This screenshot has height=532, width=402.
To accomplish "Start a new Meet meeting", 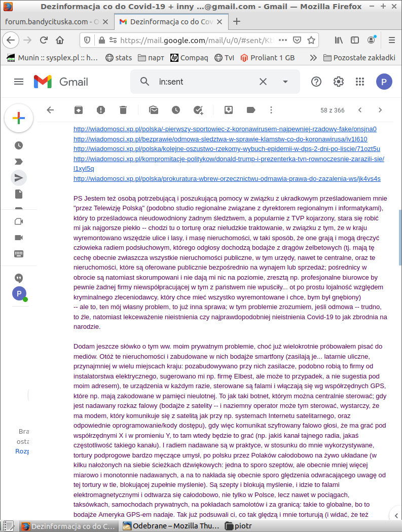I will tap(19, 221).
